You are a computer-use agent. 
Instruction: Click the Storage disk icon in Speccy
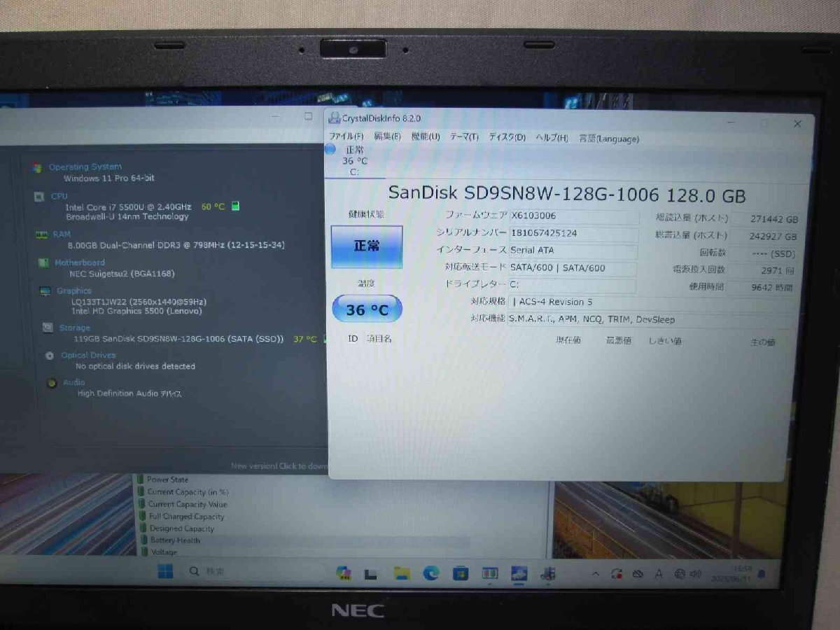coord(47,327)
